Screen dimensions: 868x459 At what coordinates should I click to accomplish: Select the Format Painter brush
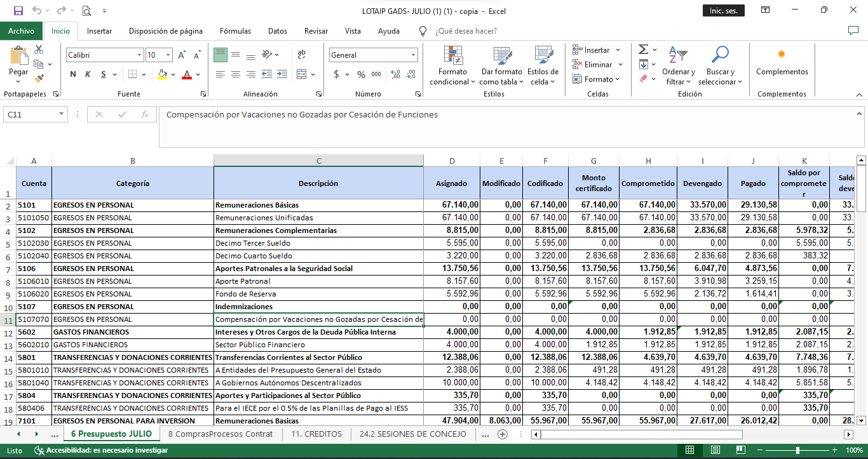coord(39,79)
